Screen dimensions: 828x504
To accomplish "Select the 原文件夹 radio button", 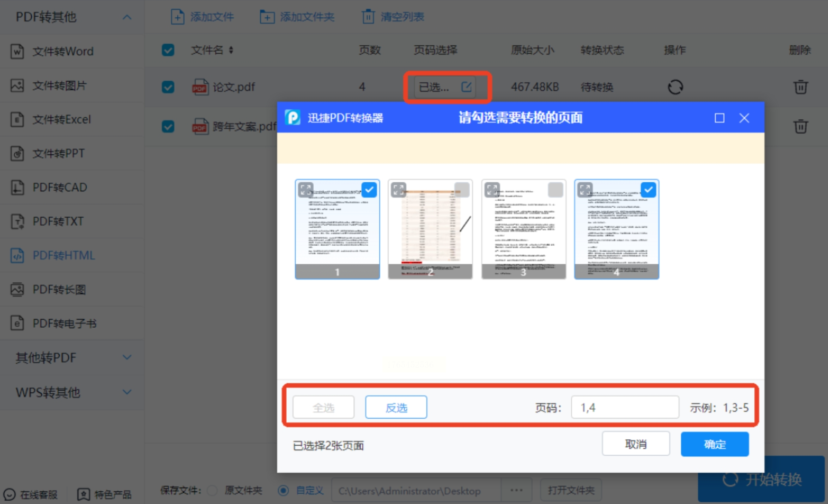I will coord(212,490).
